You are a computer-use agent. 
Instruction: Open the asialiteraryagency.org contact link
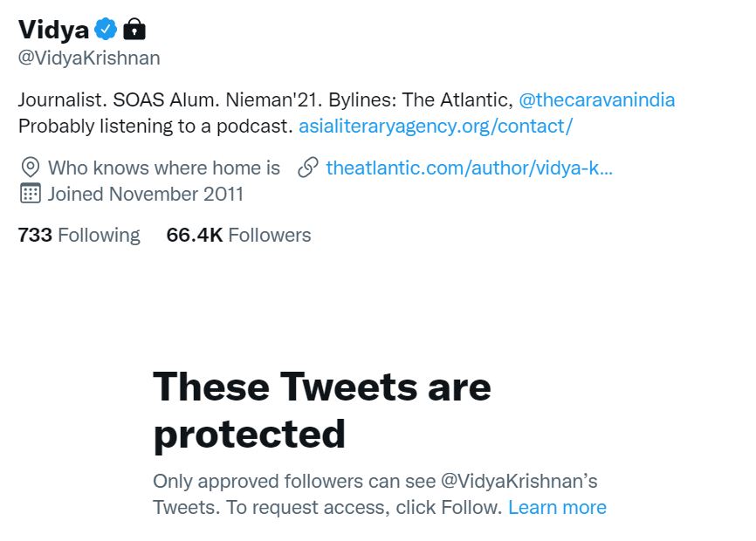point(435,126)
